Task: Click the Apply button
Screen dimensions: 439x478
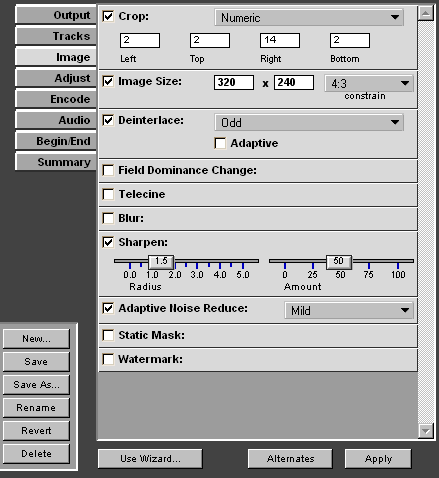Action: click(x=378, y=459)
